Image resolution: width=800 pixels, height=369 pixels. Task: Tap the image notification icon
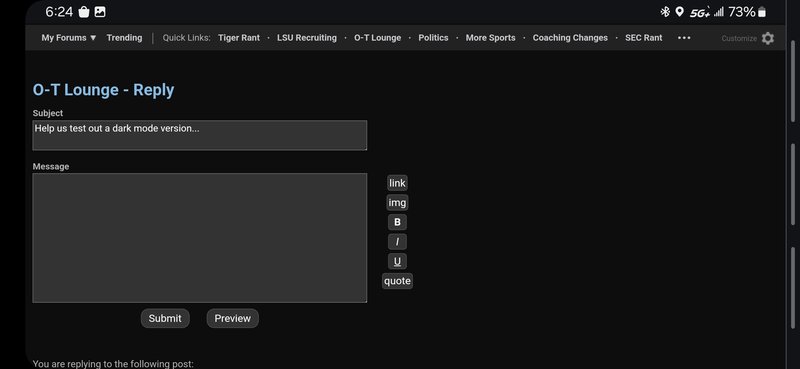pos(100,12)
